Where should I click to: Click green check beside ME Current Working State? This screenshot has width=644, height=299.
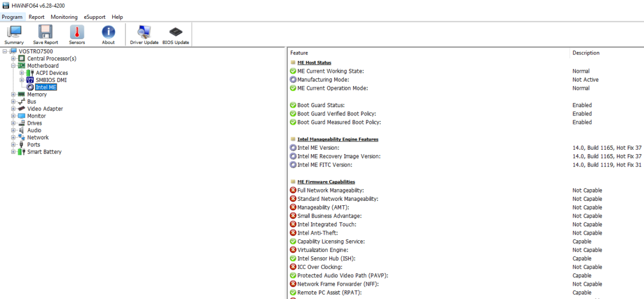coord(293,71)
